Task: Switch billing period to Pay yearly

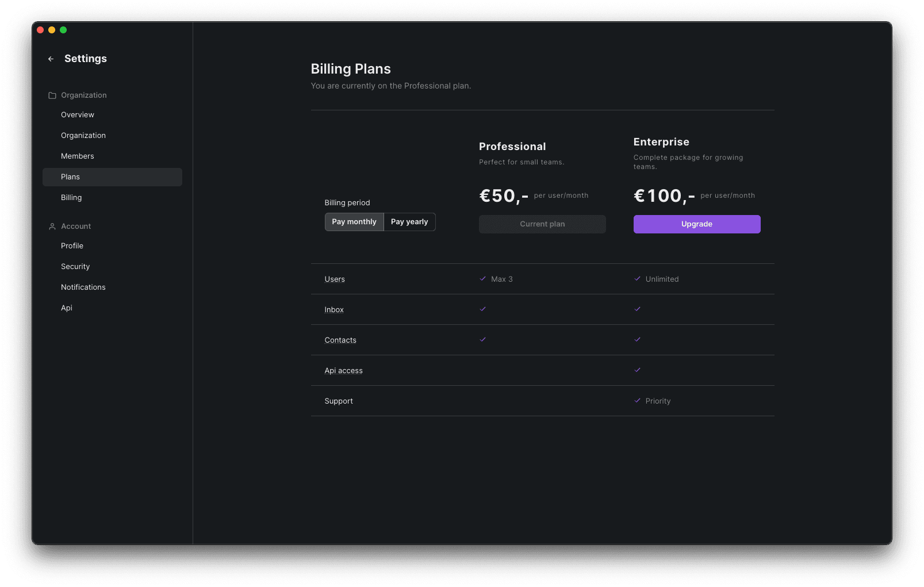Action: (x=409, y=222)
